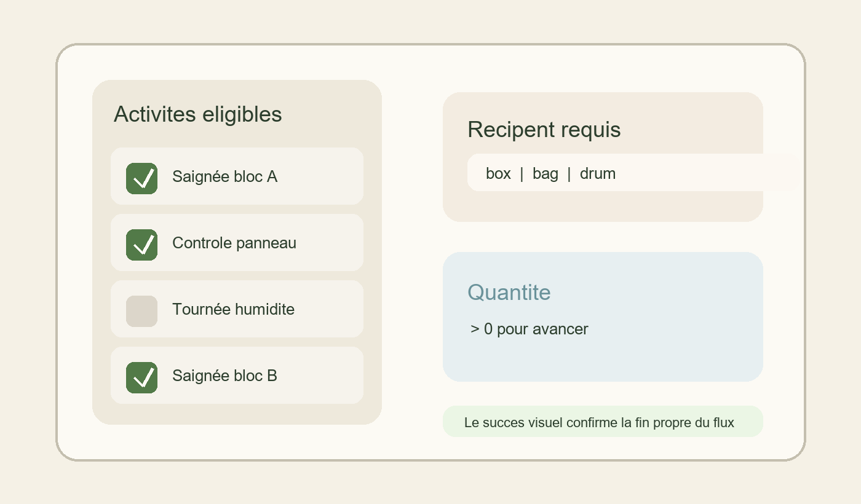This screenshot has width=861, height=504.
Task: Collapse the Quantite panel
Action: [x=603, y=317]
